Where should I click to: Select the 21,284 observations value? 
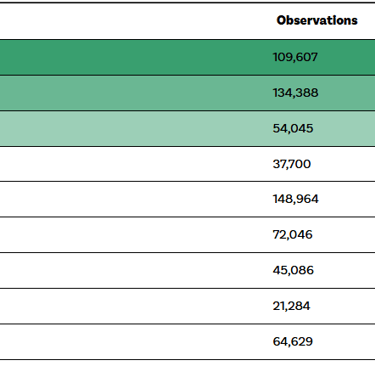[x=291, y=306]
